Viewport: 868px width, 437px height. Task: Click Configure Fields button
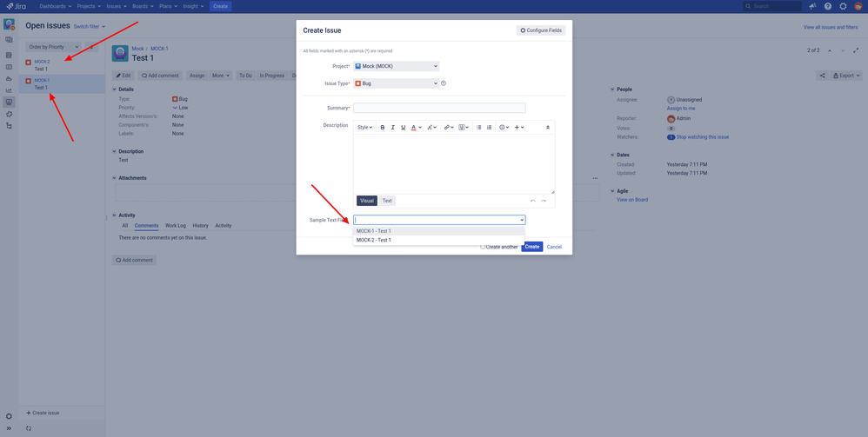click(541, 30)
